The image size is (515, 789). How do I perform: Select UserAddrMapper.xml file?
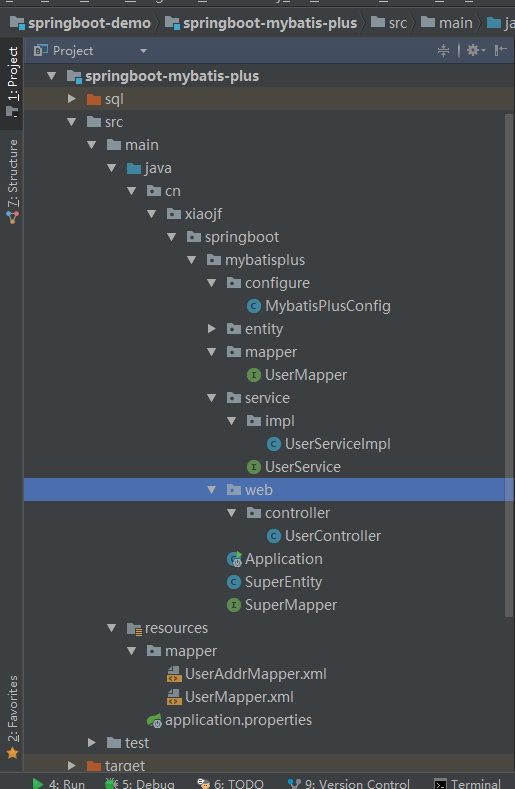tap(256, 674)
